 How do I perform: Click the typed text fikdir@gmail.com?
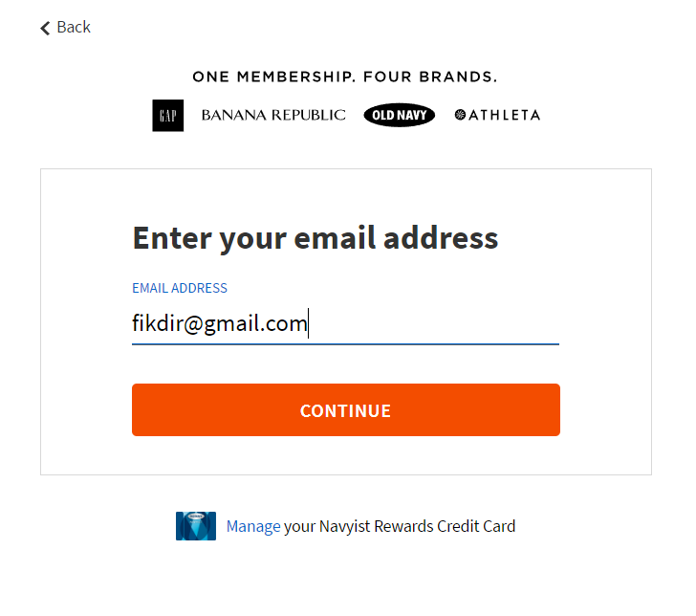tap(220, 324)
